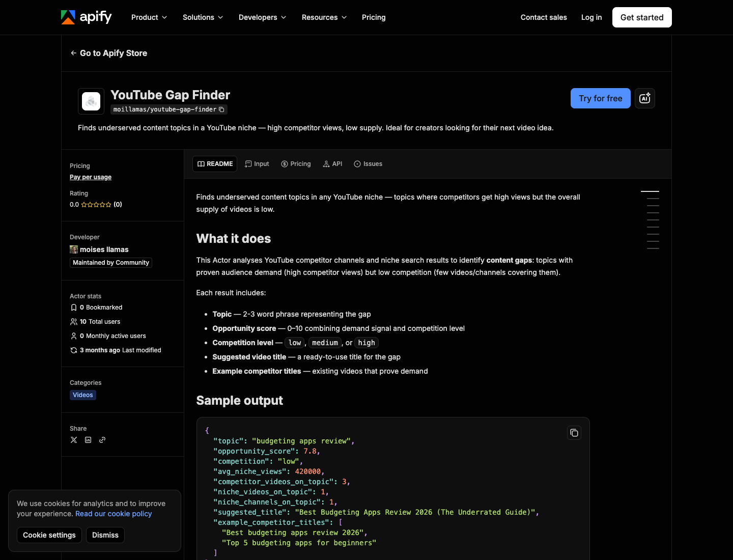733x560 pixels.
Task: Open the AI assistant icon button
Action: (645, 98)
